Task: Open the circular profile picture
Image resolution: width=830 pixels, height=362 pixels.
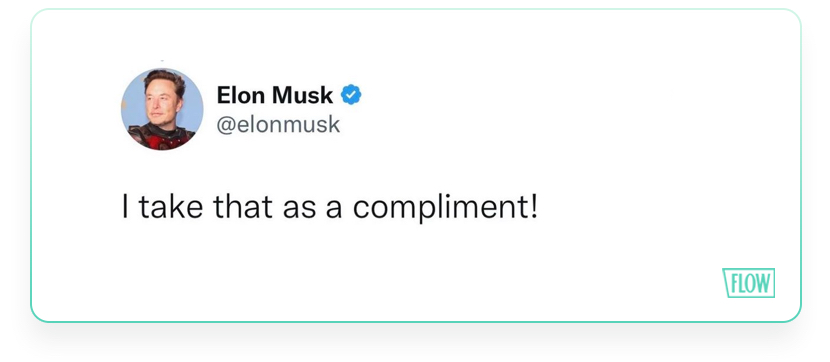Action: point(162,109)
